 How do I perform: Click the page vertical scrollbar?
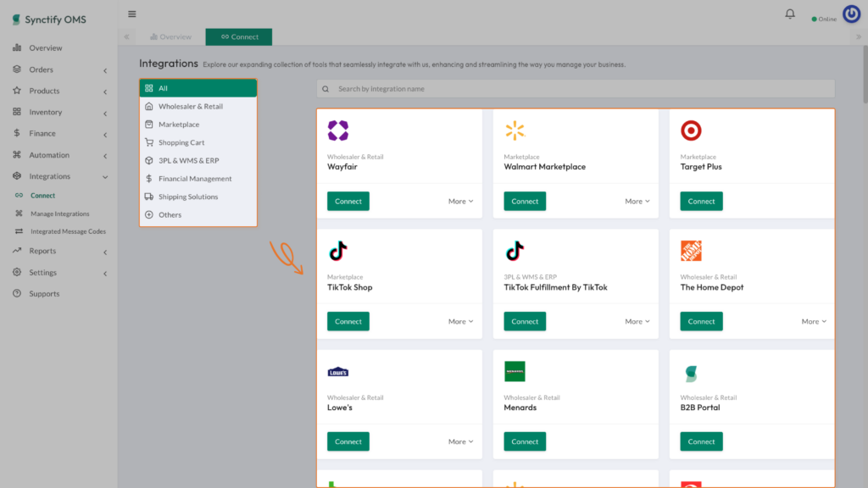tap(865, 75)
